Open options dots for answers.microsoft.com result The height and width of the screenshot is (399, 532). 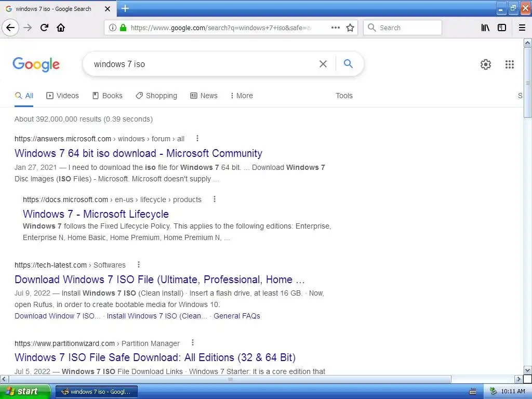point(197,138)
